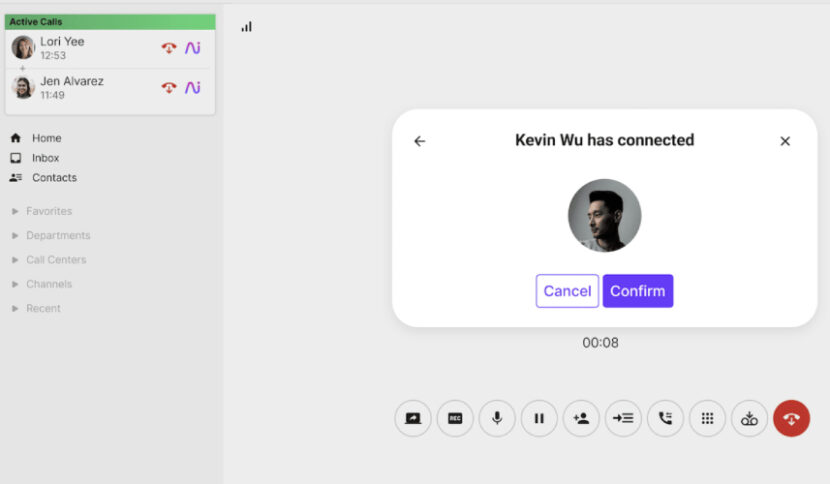Expand the Favorites section

click(48, 211)
